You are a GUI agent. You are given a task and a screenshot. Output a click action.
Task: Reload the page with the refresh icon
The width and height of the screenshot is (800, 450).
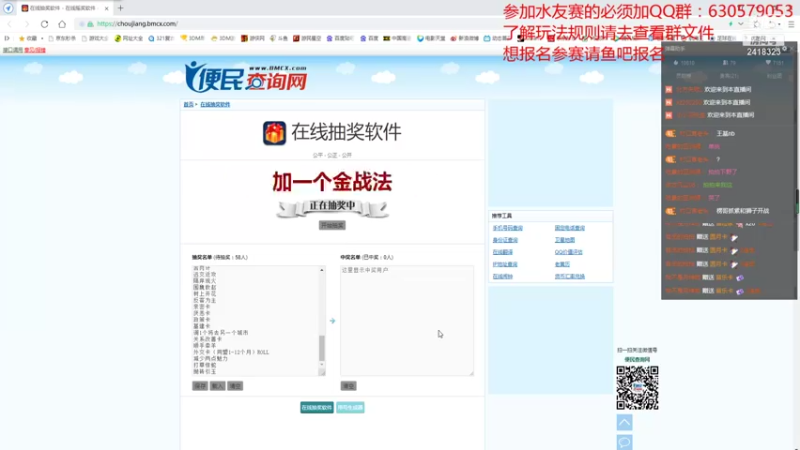pyautogui.click(x=44, y=24)
